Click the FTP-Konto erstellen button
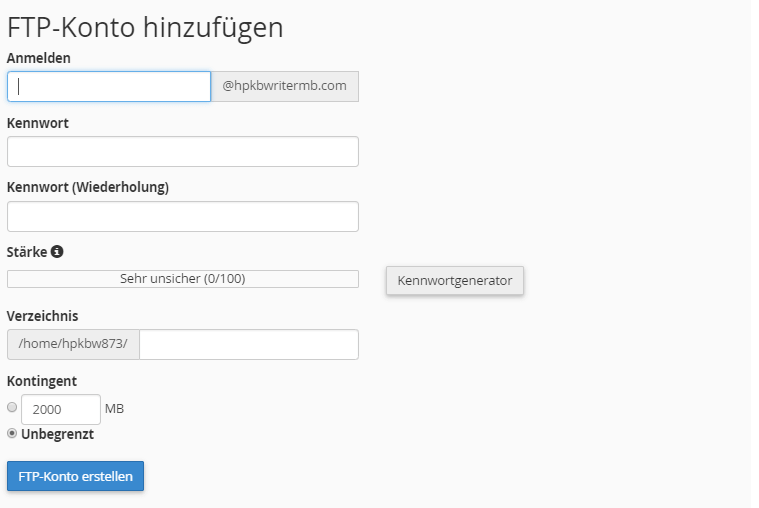Viewport: 759px width, 508px height. [x=76, y=476]
